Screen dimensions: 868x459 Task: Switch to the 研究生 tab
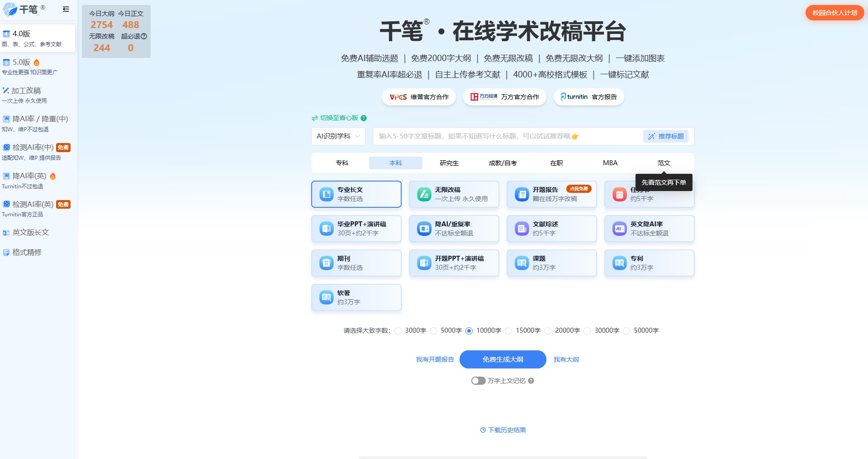(450, 163)
